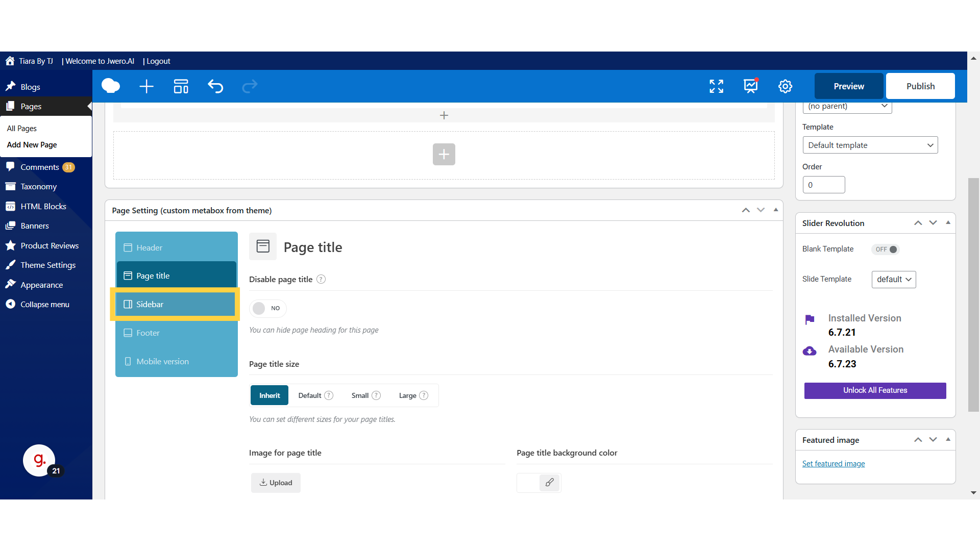
Task: Open the Default template dropdown
Action: tap(870, 145)
